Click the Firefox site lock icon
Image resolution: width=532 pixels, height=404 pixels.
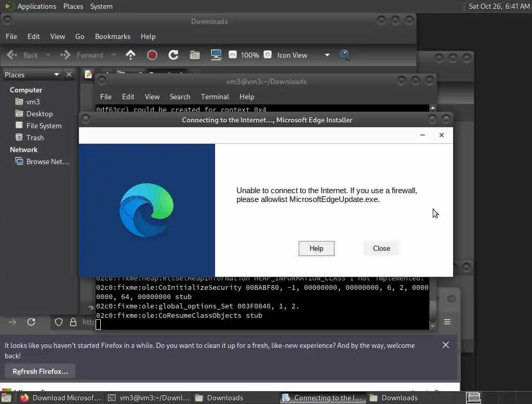(x=73, y=322)
